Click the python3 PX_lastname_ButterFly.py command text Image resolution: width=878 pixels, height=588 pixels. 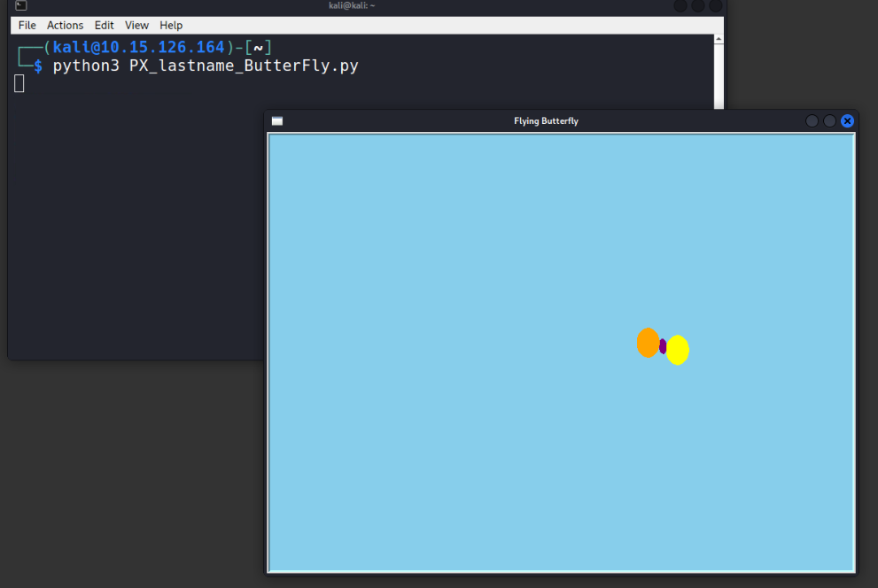[x=206, y=66]
